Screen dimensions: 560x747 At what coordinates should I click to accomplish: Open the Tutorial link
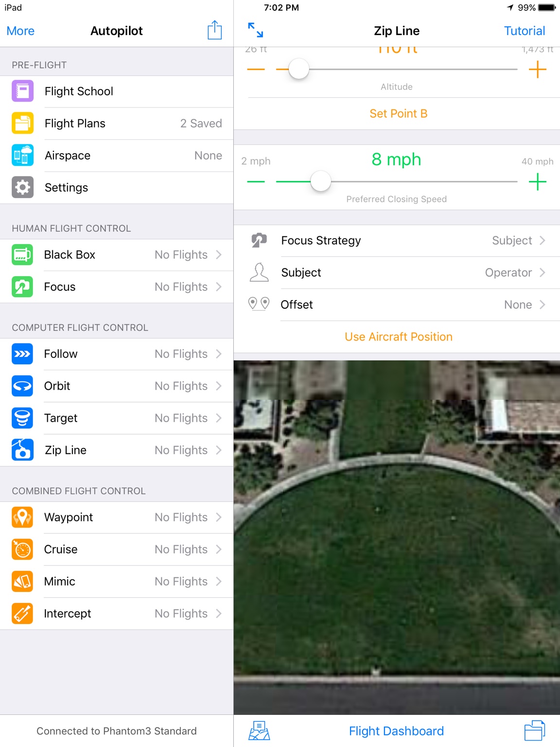click(x=525, y=31)
